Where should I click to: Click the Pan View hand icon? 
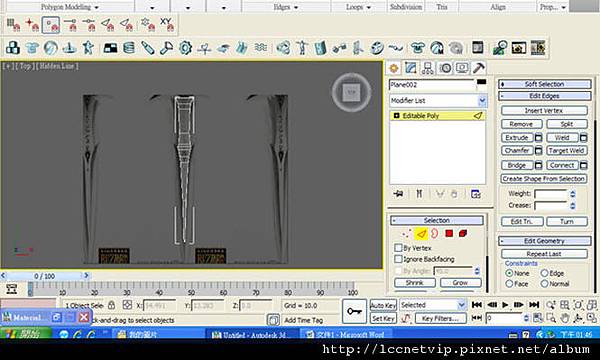(x=564, y=318)
